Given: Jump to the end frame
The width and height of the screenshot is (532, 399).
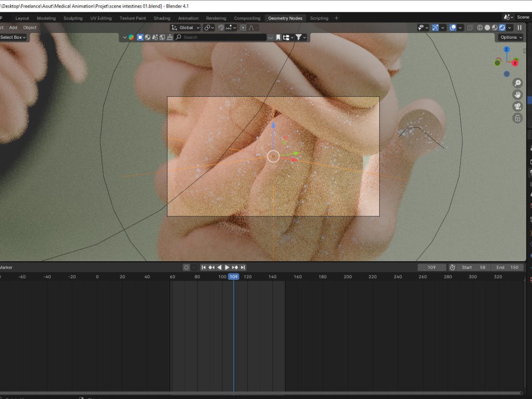Looking at the screenshot, I should (243, 268).
